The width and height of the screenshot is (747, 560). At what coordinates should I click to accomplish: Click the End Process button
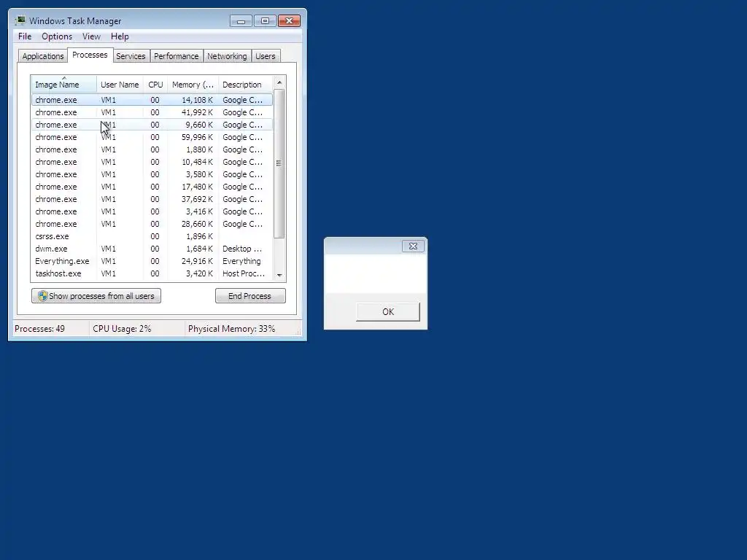[x=250, y=296]
